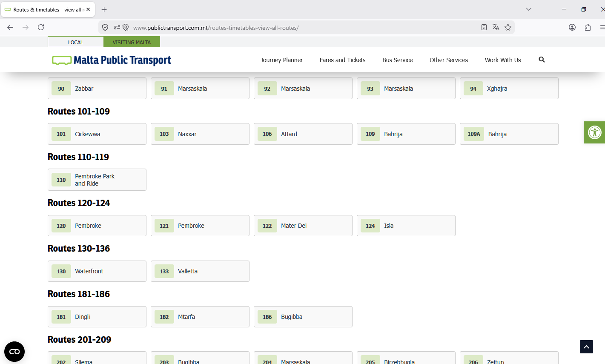Open the site permissions icon in the address bar

click(117, 27)
